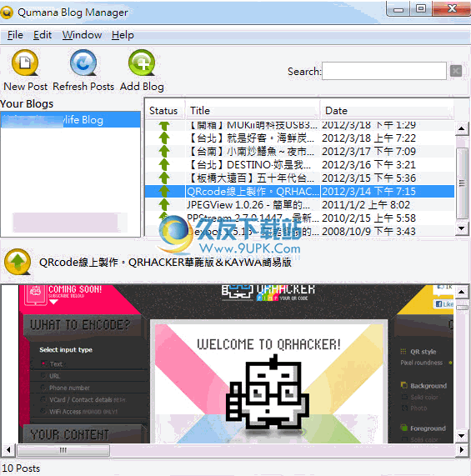Click preview pane scroll up arrow
The height and width of the screenshot is (476, 471).
(x=462, y=292)
